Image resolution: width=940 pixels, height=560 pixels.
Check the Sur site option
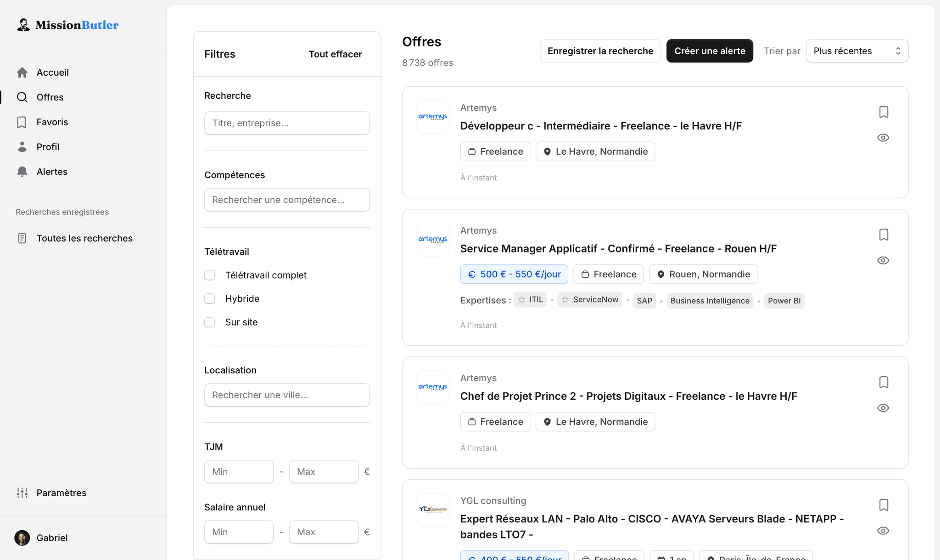click(210, 322)
